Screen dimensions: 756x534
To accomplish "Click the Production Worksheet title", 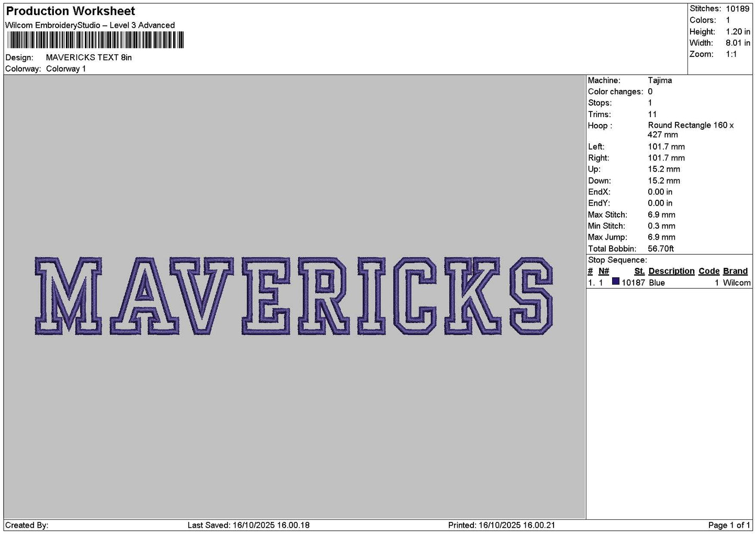I will point(71,11).
